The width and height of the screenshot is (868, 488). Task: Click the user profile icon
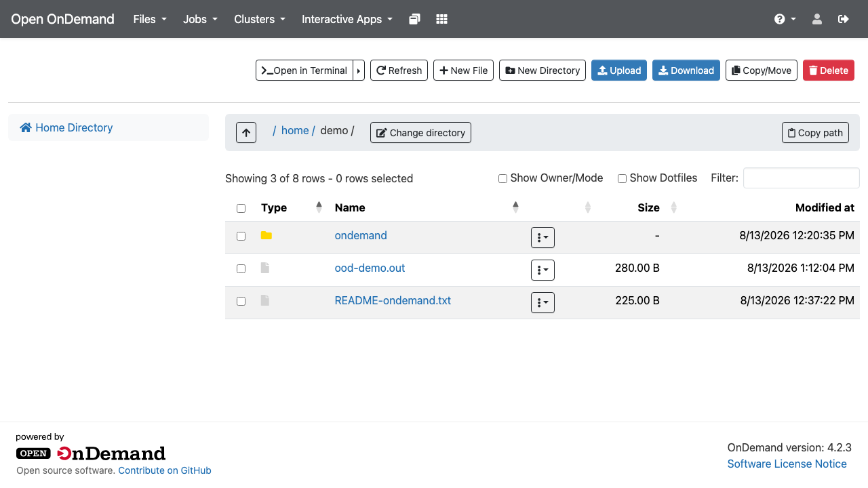tap(817, 19)
